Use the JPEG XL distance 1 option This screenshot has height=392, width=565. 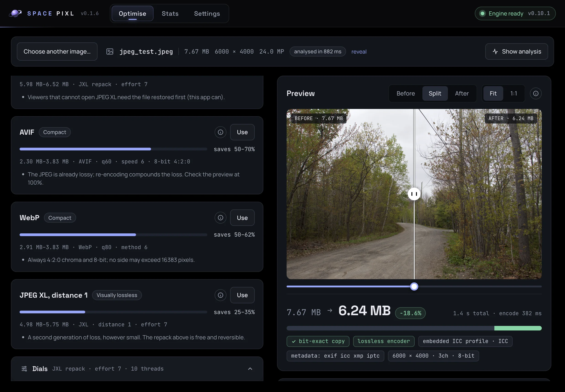pyautogui.click(x=242, y=295)
